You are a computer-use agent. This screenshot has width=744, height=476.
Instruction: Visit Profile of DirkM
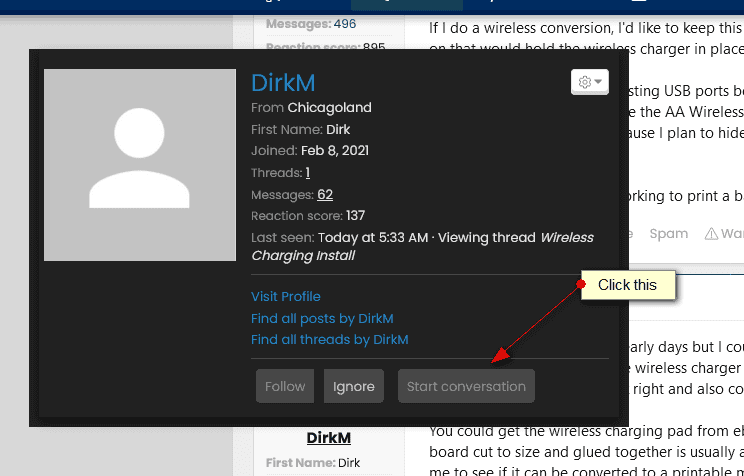(x=286, y=297)
